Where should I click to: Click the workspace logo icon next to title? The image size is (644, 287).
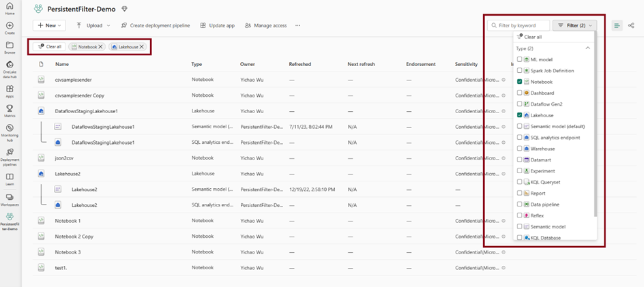tap(38, 9)
